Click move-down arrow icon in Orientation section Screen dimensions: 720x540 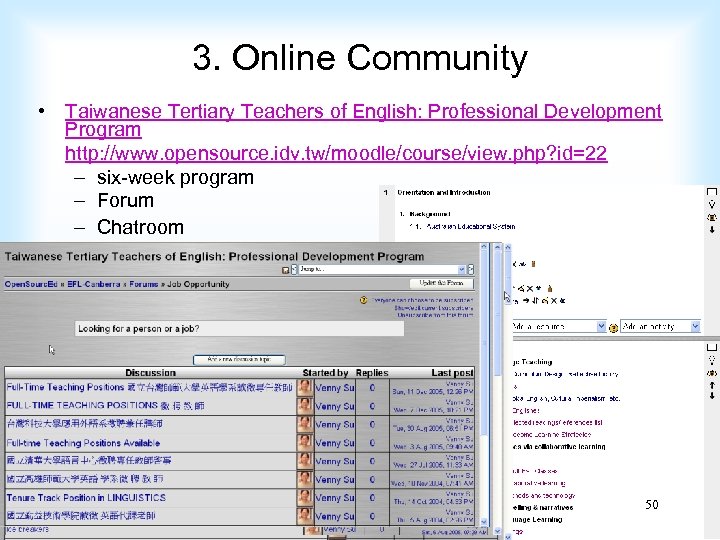(712, 229)
